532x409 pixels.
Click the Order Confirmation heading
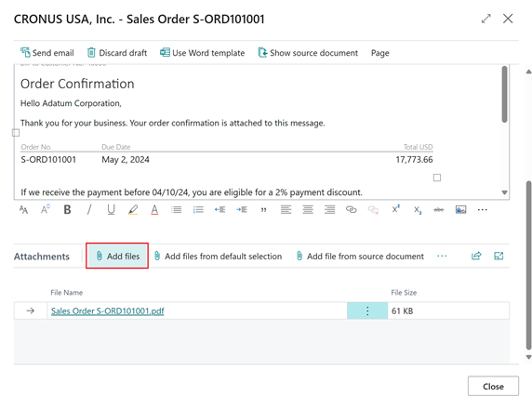(x=77, y=84)
